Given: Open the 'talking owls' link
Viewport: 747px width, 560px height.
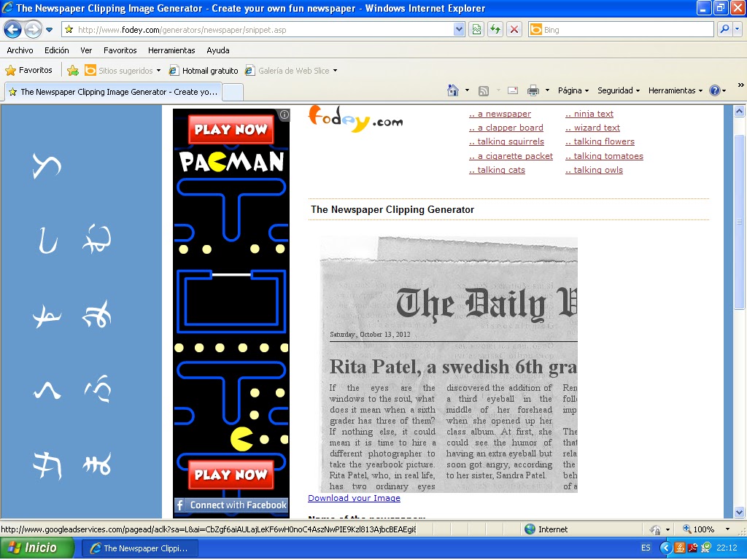Looking at the screenshot, I should [594, 169].
